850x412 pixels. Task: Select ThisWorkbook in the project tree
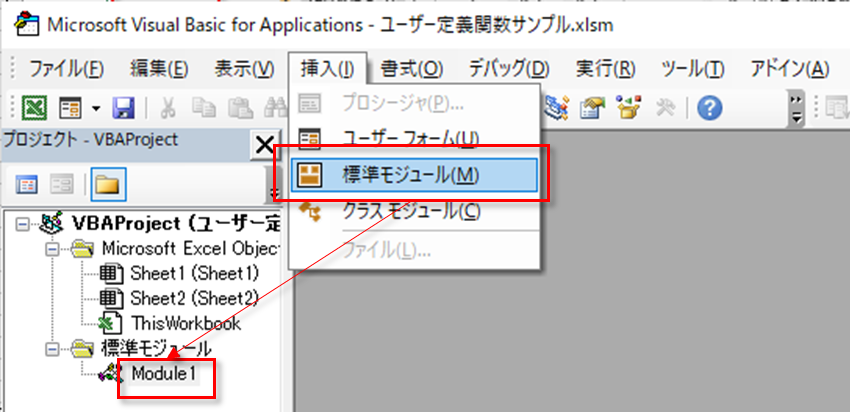pos(185,324)
